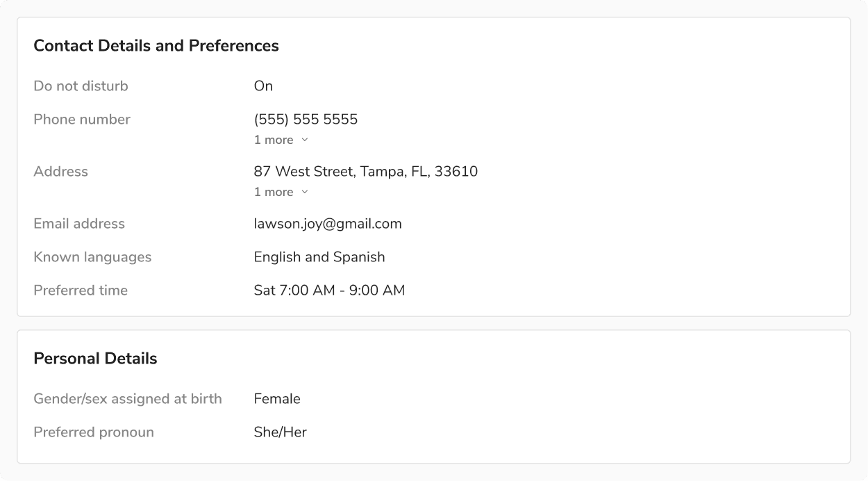Click the Do not disturb "On" value
Viewport: 868px width, 481px height.
(x=263, y=86)
